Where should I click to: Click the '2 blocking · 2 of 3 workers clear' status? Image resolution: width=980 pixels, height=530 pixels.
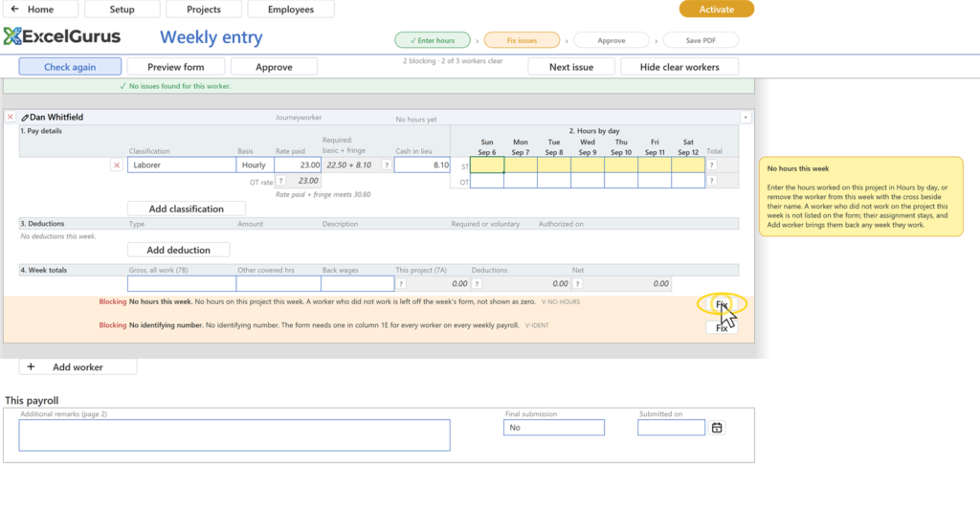(453, 61)
